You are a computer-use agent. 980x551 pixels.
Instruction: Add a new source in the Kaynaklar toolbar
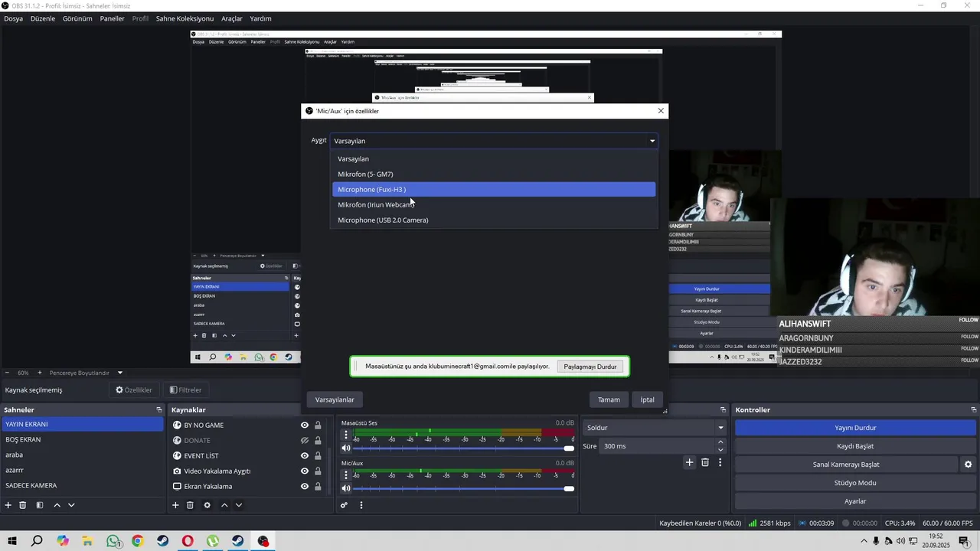[175, 505]
